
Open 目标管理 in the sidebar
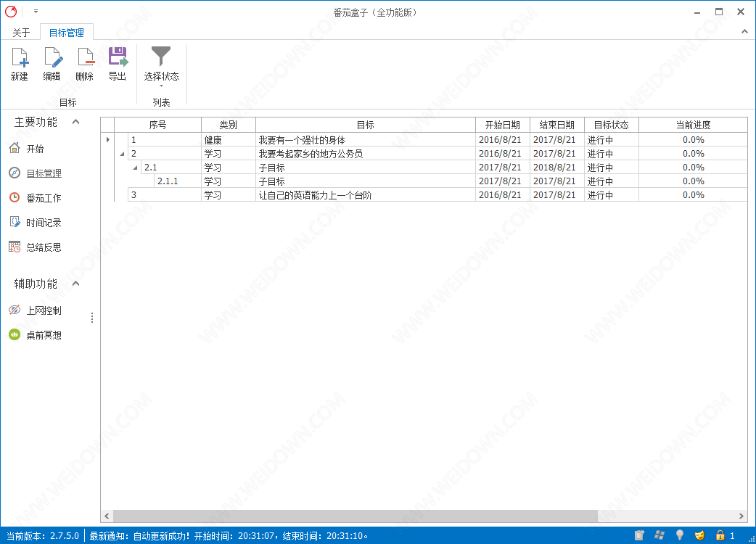(x=36, y=173)
